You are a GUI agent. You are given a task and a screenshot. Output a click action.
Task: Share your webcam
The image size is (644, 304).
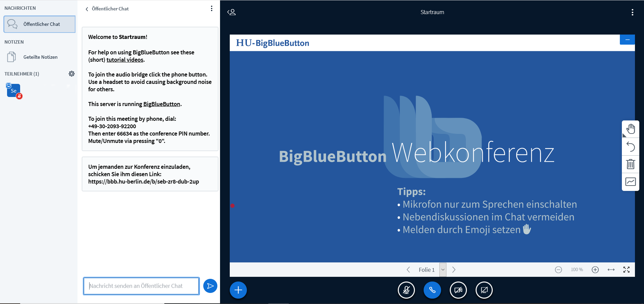click(458, 290)
